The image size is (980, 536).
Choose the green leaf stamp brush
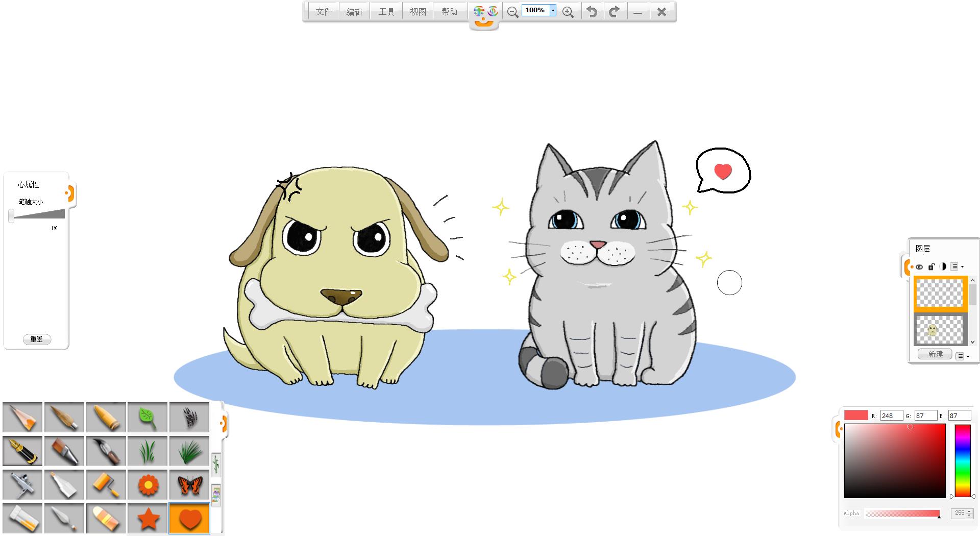coord(148,418)
